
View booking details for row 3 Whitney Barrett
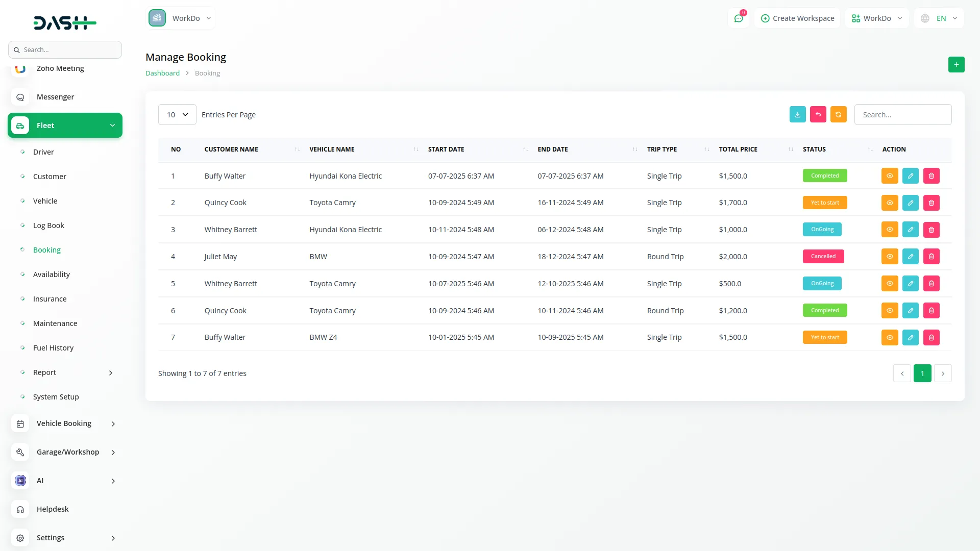coord(889,230)
